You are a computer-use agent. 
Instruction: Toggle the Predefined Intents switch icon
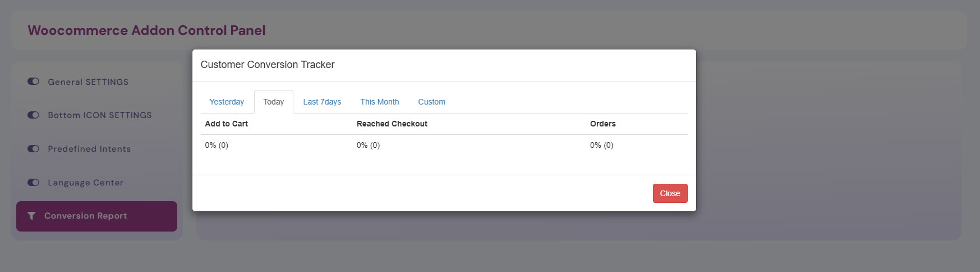(x=33, y=149)
